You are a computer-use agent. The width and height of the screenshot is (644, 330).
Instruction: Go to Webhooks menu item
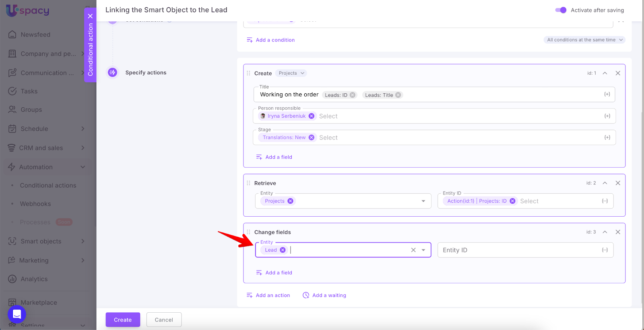pos(35,204)
